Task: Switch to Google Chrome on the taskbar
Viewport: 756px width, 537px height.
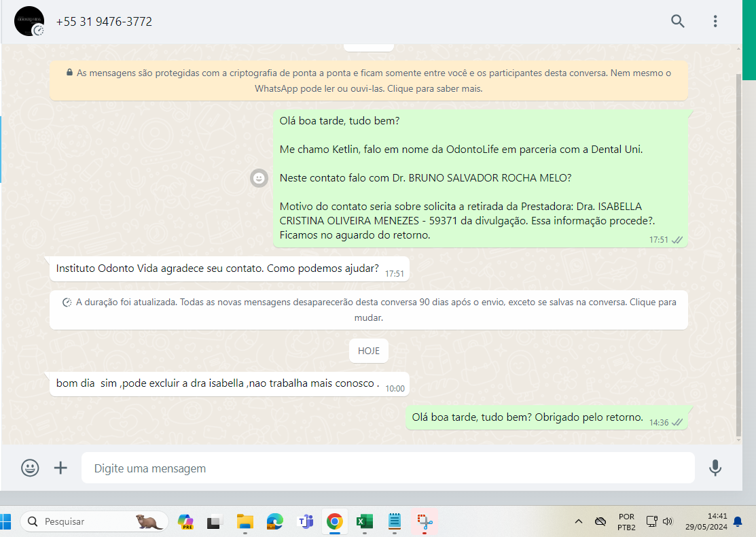Action: tap(335, 521)
